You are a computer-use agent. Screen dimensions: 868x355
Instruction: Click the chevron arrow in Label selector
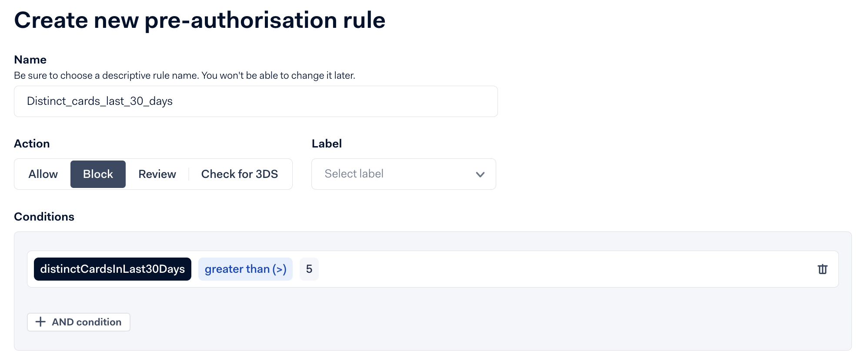pyautogui.click(x=480, y=174)
